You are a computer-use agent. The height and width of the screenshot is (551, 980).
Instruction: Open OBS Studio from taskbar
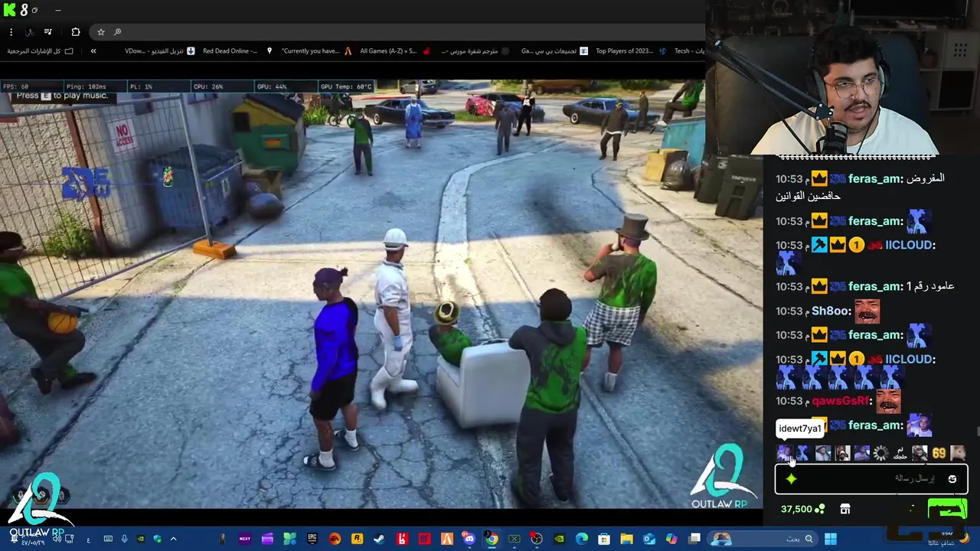point(537,539)
